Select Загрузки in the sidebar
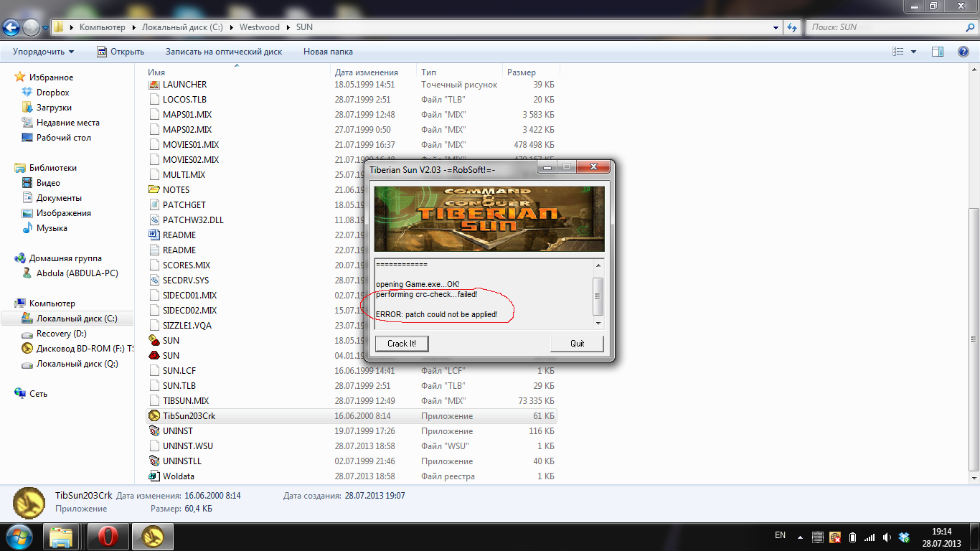 [x=54, y=108]
